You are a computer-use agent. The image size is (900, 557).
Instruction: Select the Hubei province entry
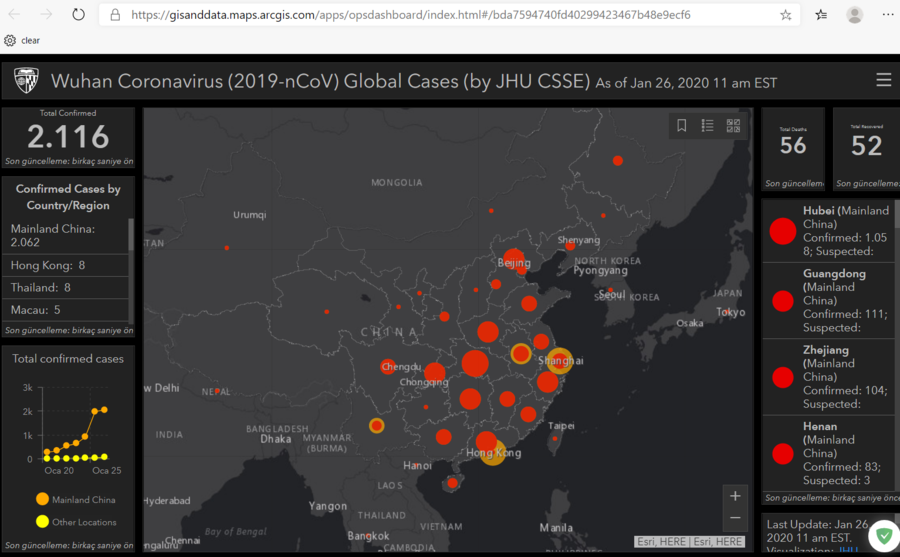pos(829,231)
